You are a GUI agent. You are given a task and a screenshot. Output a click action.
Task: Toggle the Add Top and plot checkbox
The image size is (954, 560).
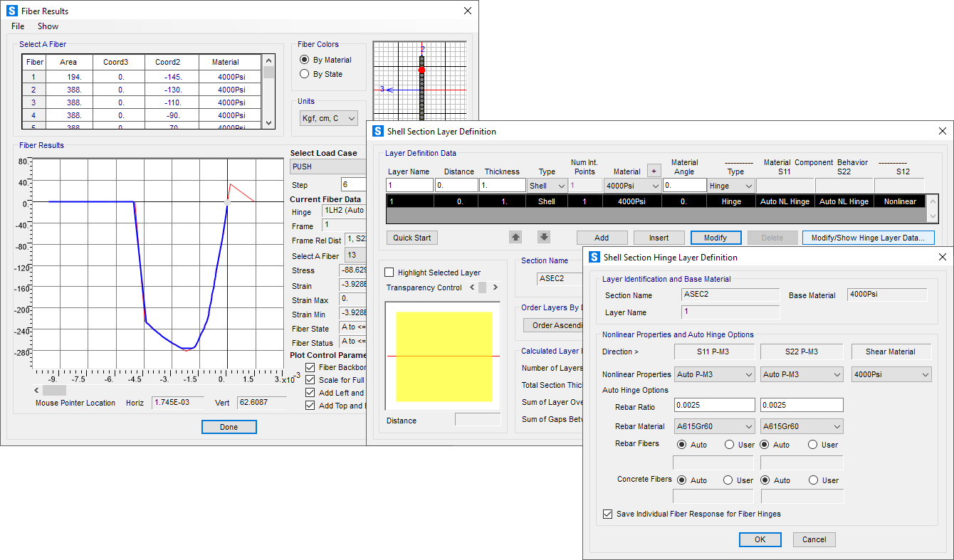tap(310, 406)
